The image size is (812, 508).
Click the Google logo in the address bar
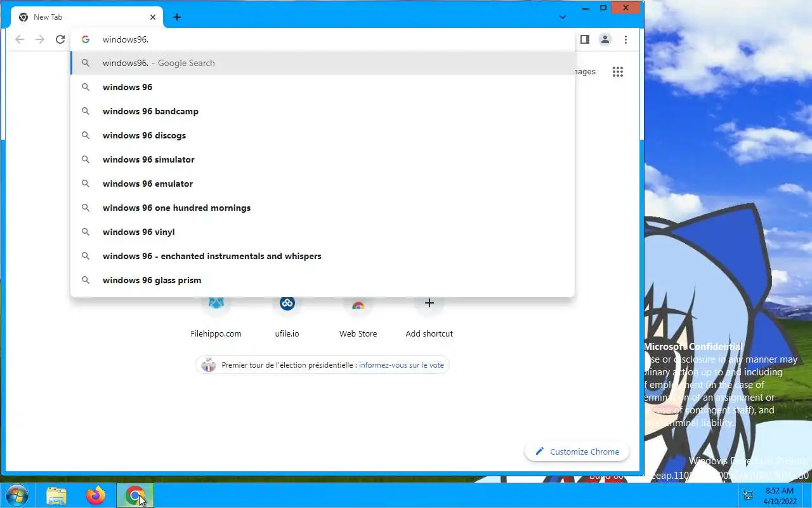click(86, 39)
